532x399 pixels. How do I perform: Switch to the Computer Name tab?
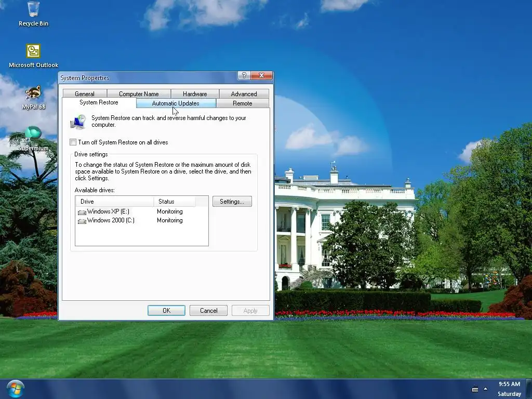tap(139, 94)
